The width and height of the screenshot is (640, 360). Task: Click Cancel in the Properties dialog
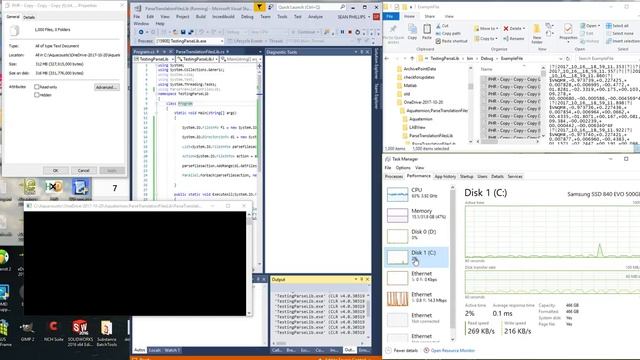(x=84, y=171)
